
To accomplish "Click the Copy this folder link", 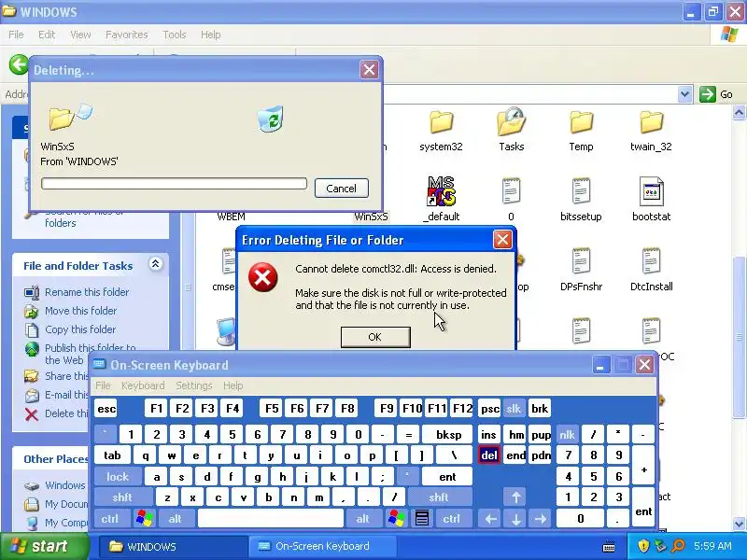I will click(x=80, y=329).
